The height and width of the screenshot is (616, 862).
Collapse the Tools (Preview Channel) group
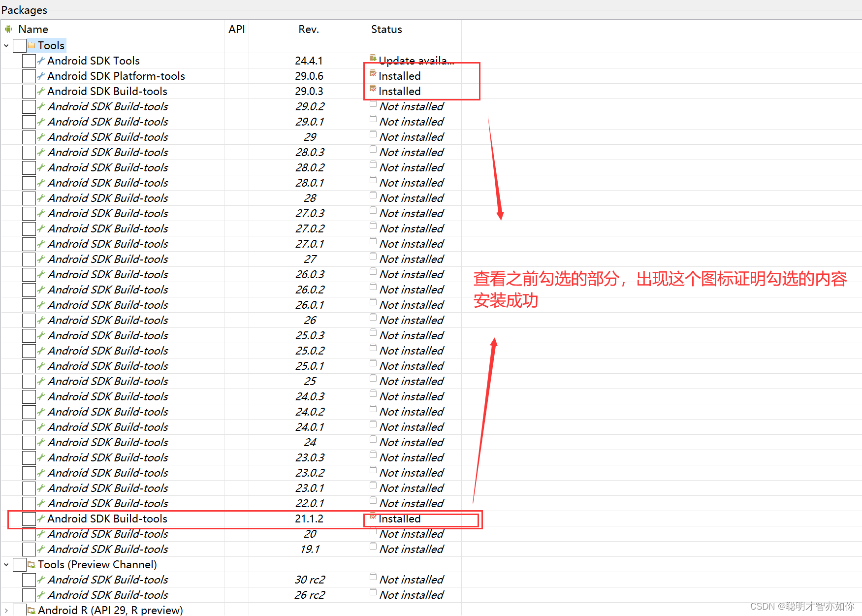point(6,565)
